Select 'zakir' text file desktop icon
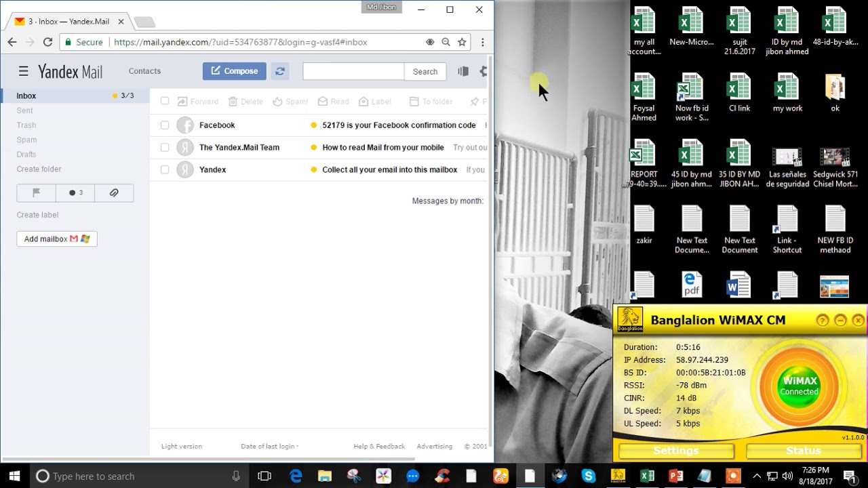Image resolution: width=868 pixels, height=488 pixels. pos(644,225)
